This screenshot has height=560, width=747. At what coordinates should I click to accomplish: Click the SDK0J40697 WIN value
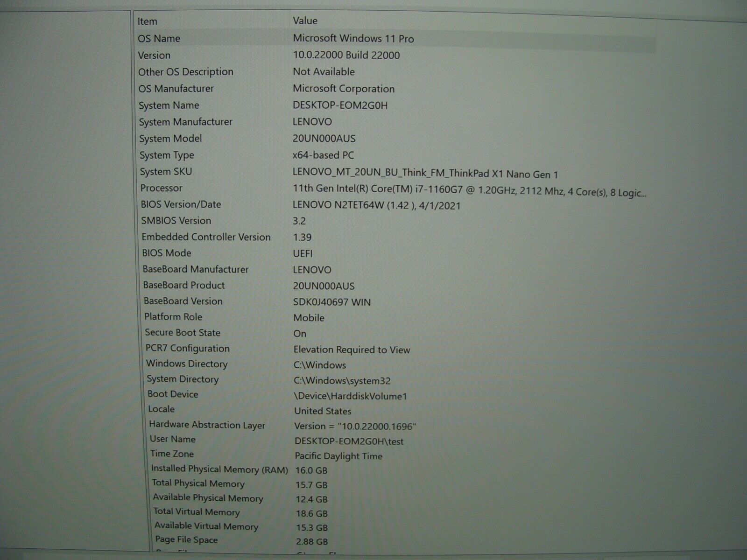click(332, 302)
